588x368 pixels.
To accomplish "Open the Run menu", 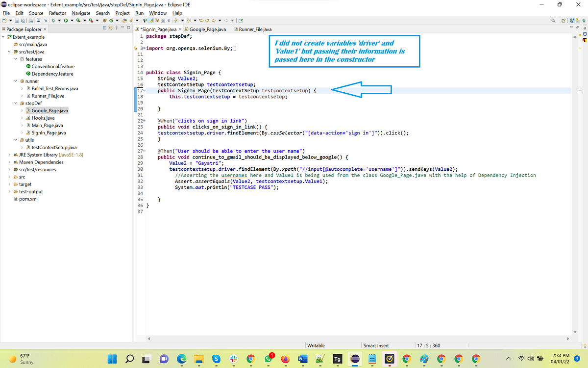I will pyautogui.click(x=139, y=13).
